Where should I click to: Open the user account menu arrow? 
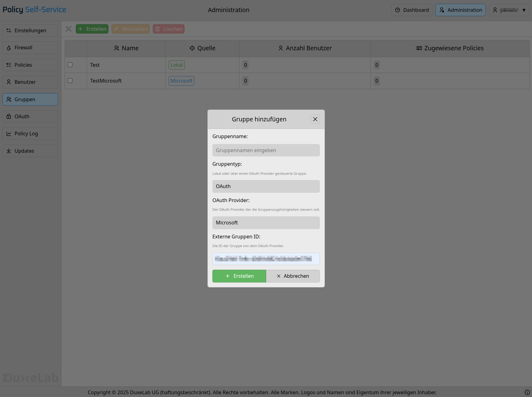coord(524,10)
